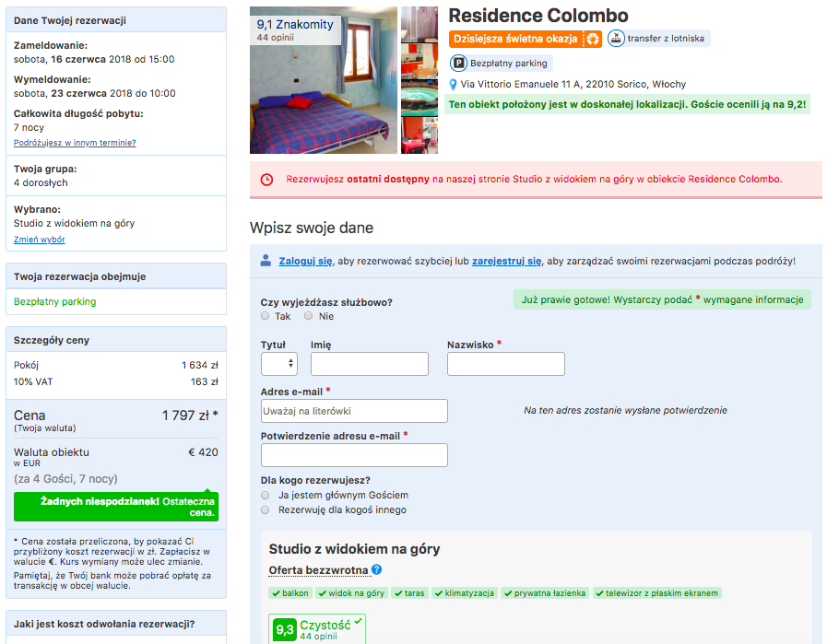Click the map pin icon by address
The width and height of the screenshot is (827, 644).
pos(453,85)
